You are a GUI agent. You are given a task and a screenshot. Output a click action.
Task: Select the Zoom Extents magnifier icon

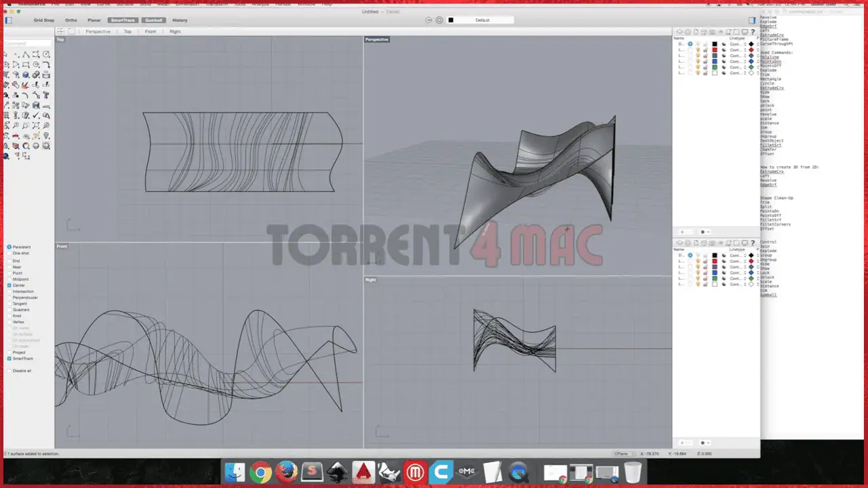36,125
